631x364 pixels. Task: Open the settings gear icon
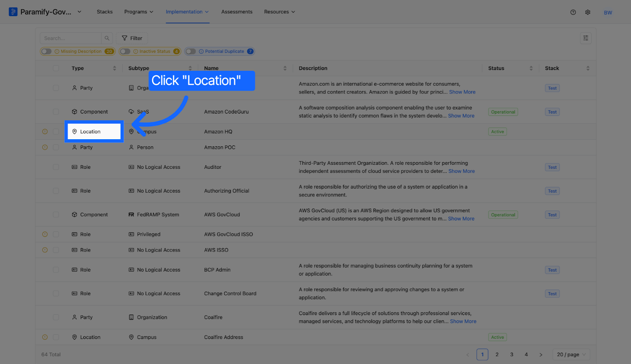(588, 12)
